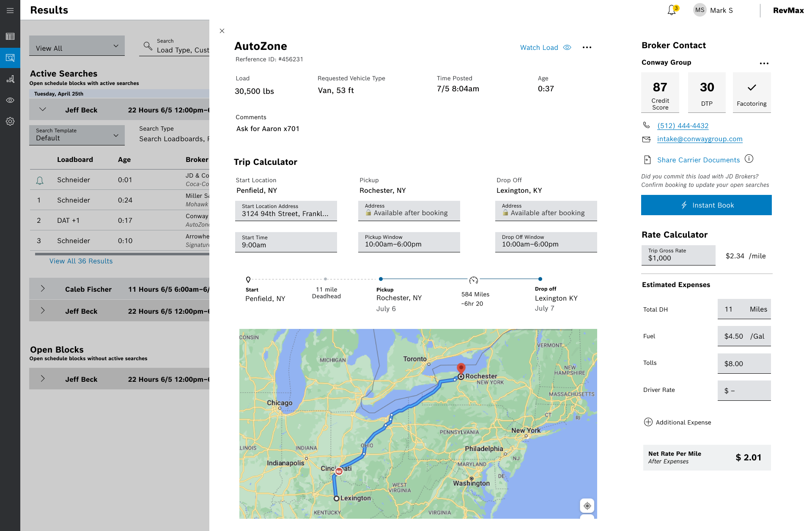Click the map recenter location icon
Viewport: 812px width, 531px height.
click(x=587, y=506)
